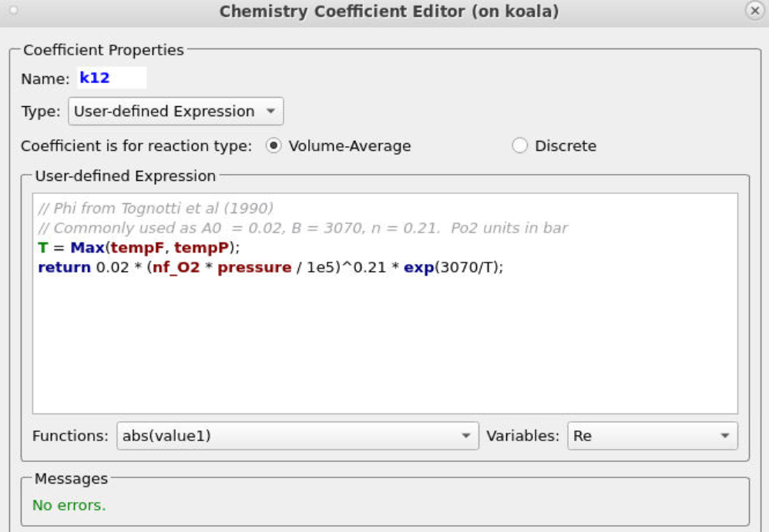Select the Discrete reaction type radio
Image resolution: width=769 pixels, height=532 pixels.
pyautogui.click(x=520, y=146)
